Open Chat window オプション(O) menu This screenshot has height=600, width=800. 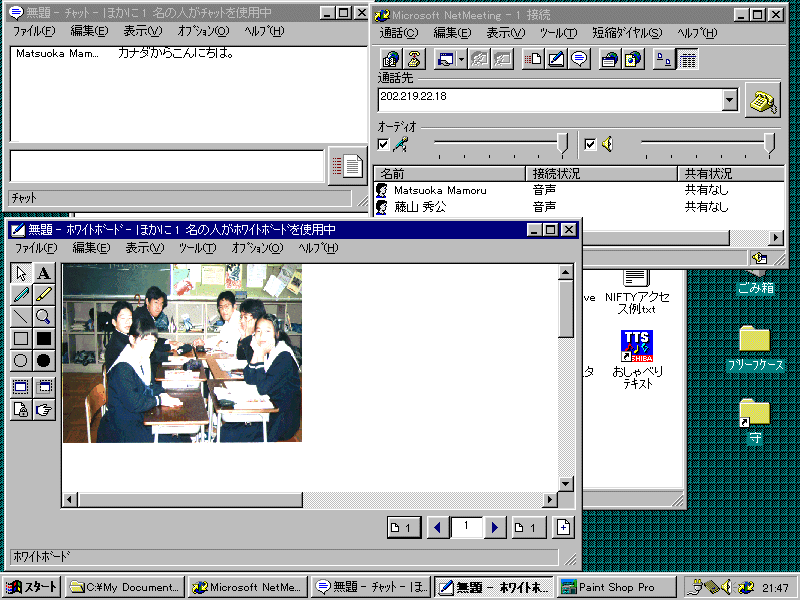tap(203, 31)
